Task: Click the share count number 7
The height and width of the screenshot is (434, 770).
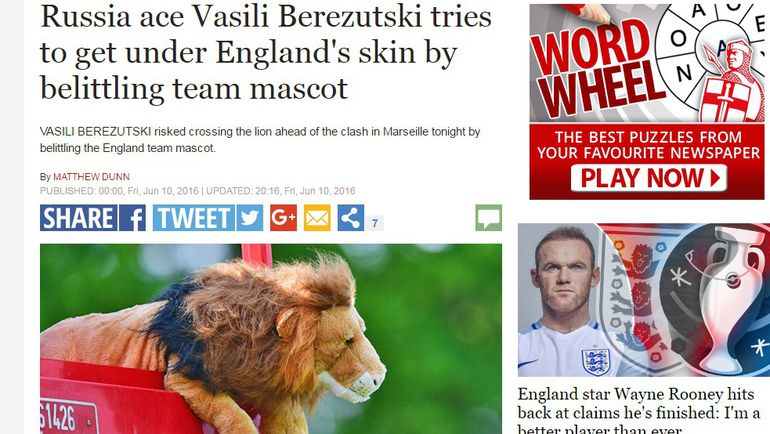Action: [375, 223]
